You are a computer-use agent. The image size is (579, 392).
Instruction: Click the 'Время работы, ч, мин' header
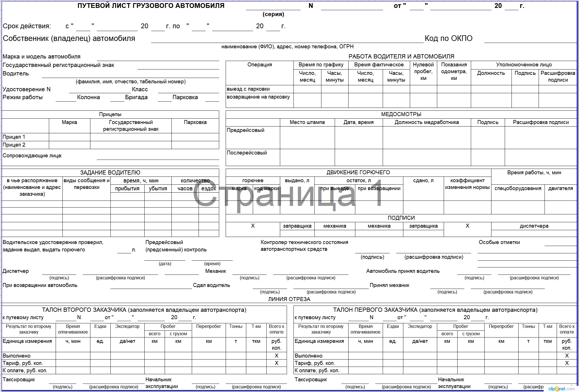[x=534, y=173]
